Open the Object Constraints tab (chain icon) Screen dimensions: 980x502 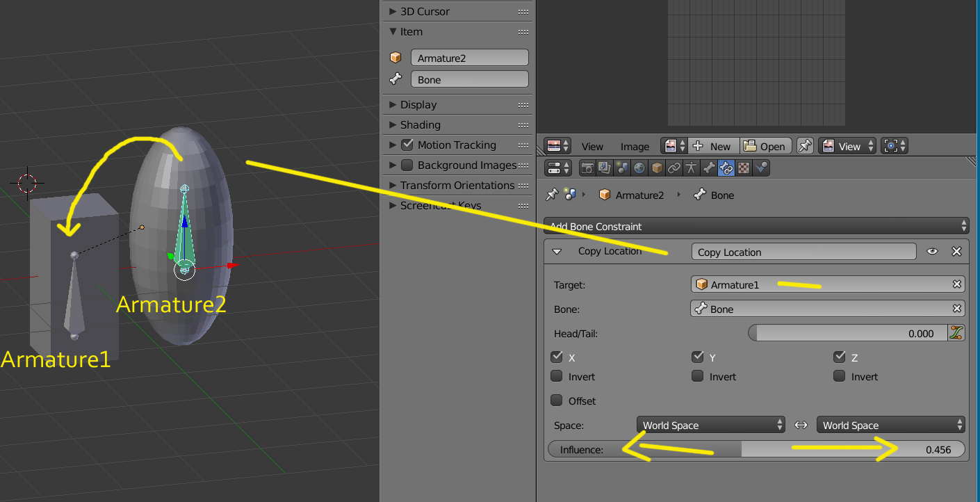(x=674, y=168)
